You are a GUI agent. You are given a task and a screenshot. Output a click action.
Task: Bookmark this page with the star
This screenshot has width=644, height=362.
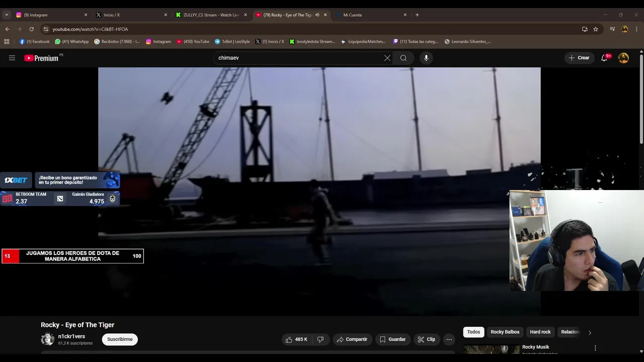point(596,29)
